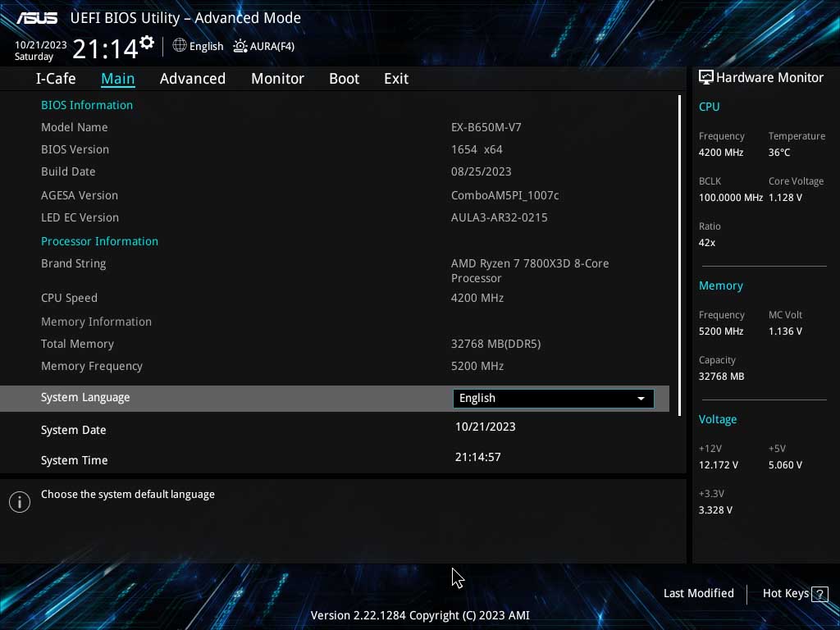Select the Main tab

point(118,79)
